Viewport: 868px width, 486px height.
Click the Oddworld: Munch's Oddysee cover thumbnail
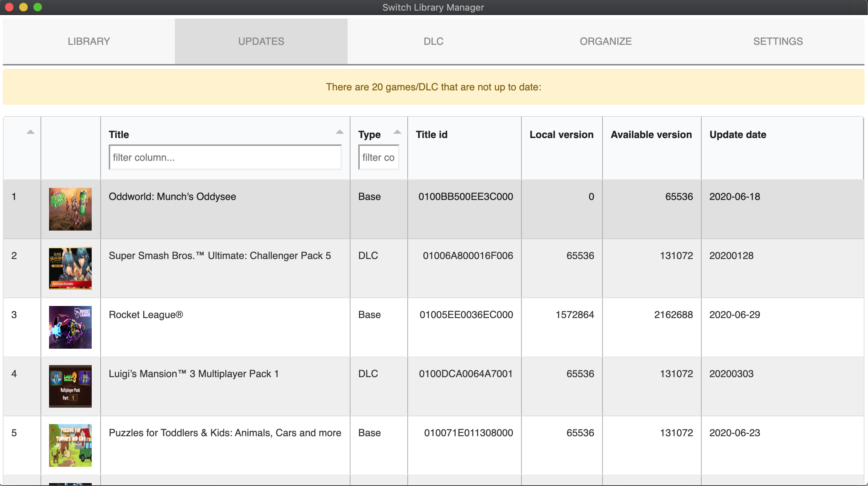pos(70,209)
